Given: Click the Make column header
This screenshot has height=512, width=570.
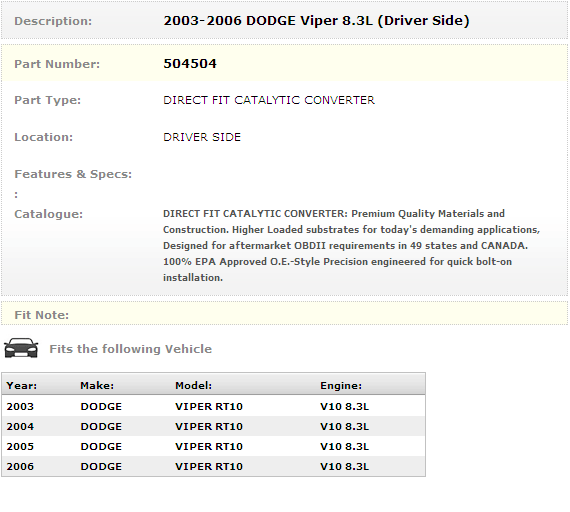Looking at the screenshot, I should (97, 385).
